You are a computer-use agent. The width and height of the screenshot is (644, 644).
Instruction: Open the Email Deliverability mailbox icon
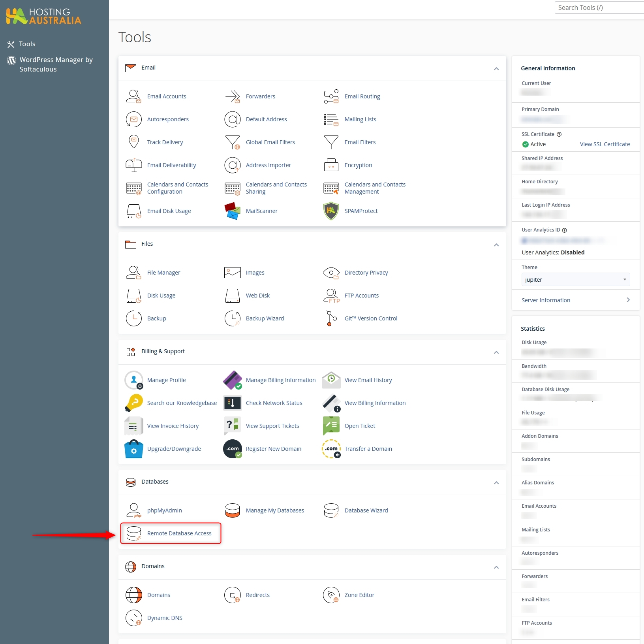tap(133, 165)
